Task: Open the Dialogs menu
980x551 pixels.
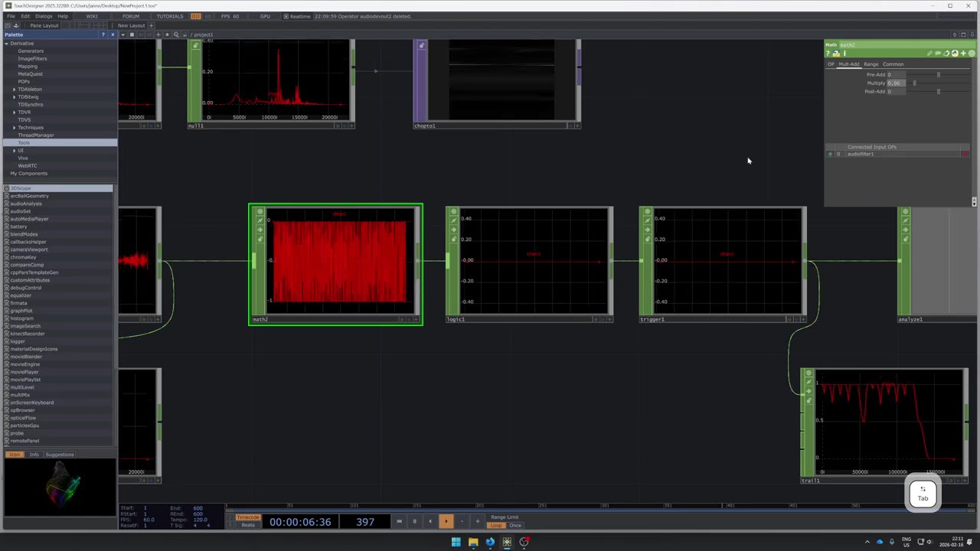Action: pos(44,16)
